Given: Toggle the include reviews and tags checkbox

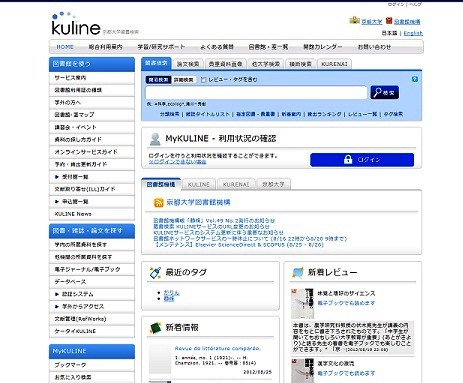Looking at the screenshot, I should pyautogui.click(x=203, y=80).
